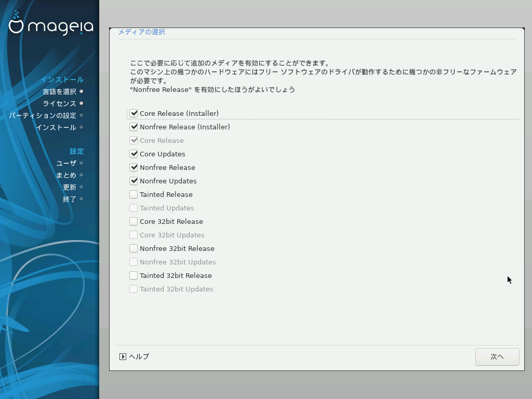Expand the ヘルプ help triangle

[123, 356]
